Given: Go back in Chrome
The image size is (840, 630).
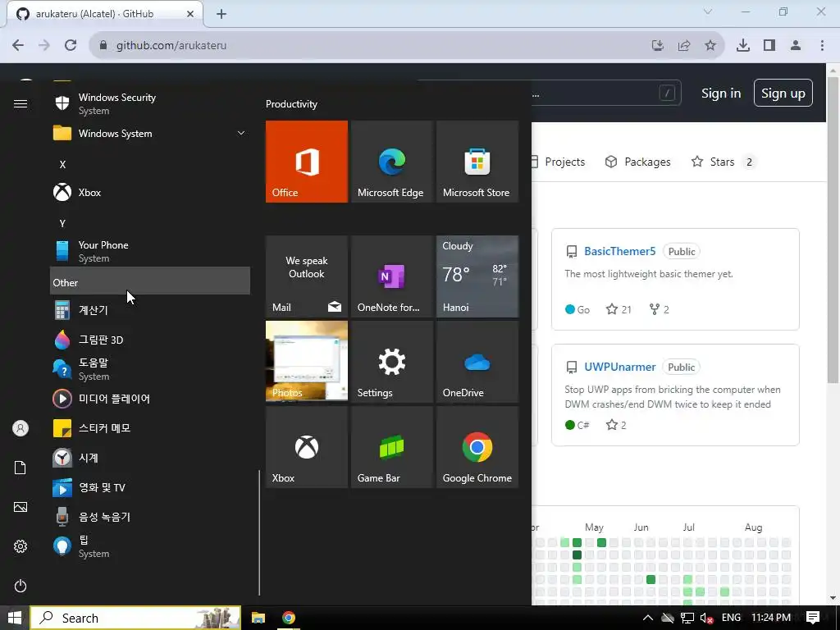Looking at the screenshot, I should [18, 45].
